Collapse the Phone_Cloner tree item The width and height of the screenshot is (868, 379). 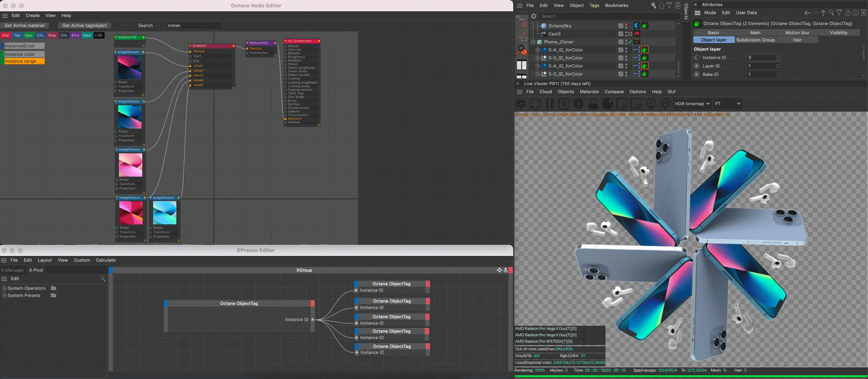[533, 42]
